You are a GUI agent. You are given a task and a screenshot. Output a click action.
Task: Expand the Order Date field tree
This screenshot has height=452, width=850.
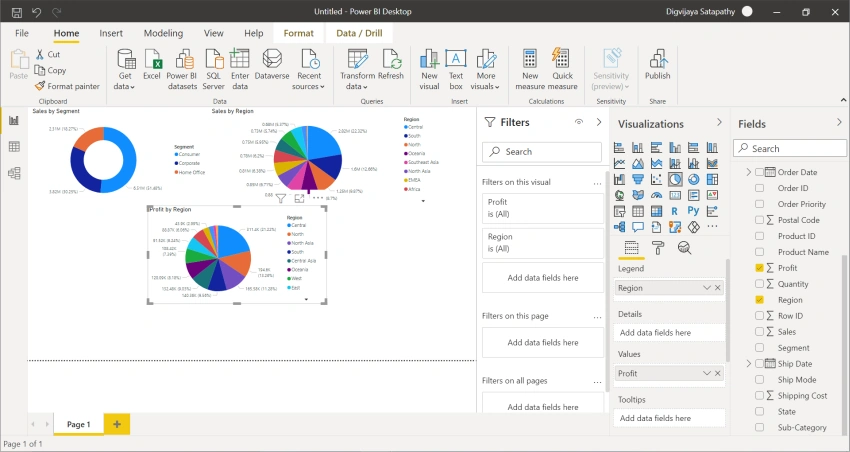point(749,172)
